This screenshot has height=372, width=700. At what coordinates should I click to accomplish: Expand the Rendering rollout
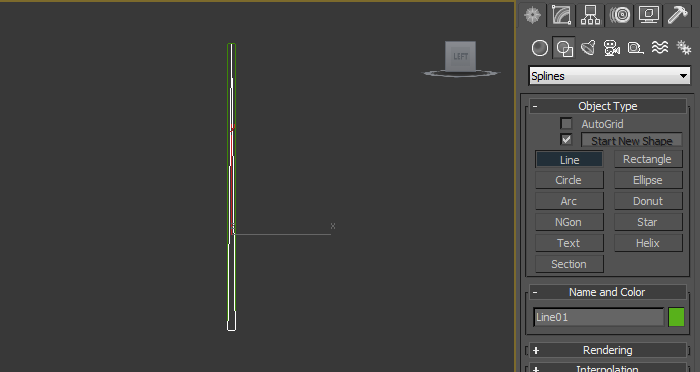(x=608, y=350)
